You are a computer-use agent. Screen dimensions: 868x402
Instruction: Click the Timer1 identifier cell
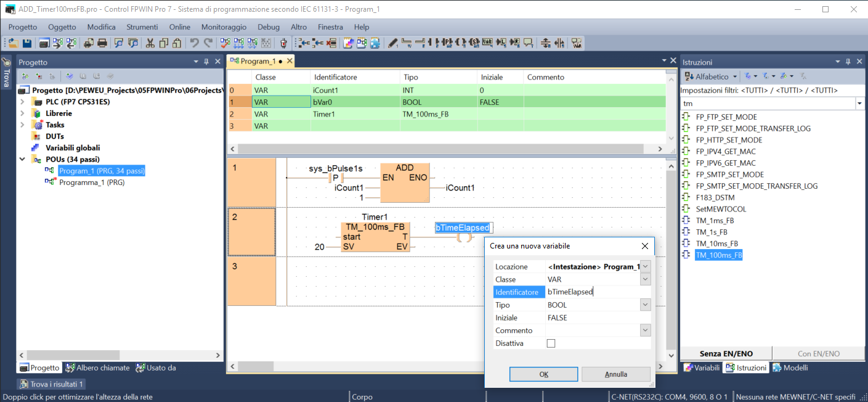click(355, 114)
